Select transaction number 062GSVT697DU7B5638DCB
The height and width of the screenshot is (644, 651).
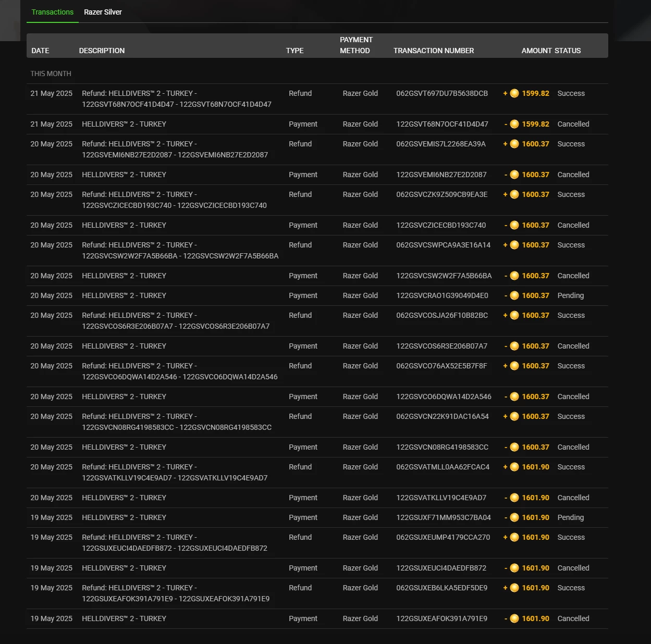tap(442, 93)
